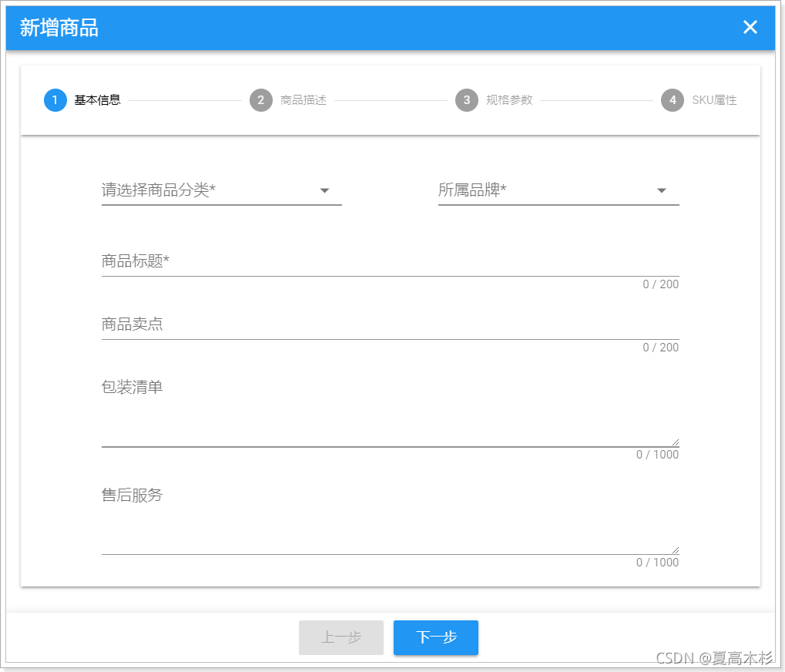The image size is (785, 672).
Task: Select the SKU属性 step label
Action: tap(714, 100)
